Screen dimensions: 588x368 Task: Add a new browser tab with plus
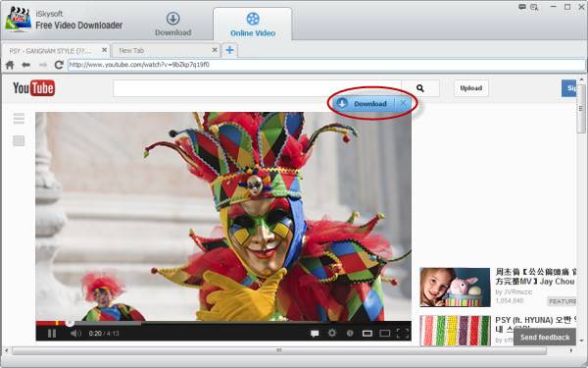point(229,50)
